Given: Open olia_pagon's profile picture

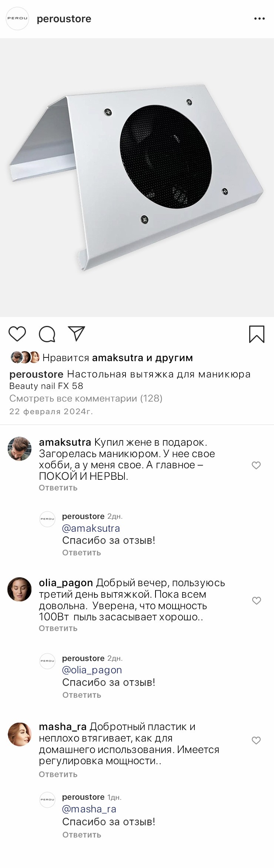Looking at the screenshot, I should (x=20, y=589).
